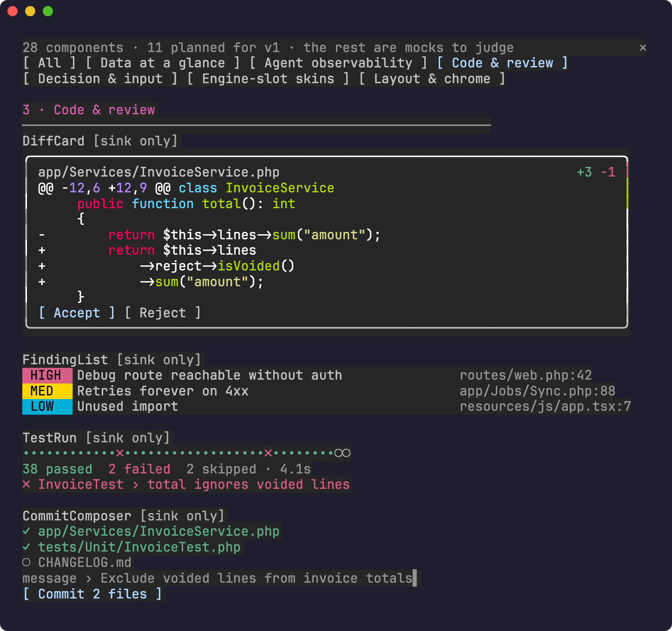The width and height of the screenshot is (672, 631).
Task: Click the second failed test × marker
Action: click(x=268, y=453)
